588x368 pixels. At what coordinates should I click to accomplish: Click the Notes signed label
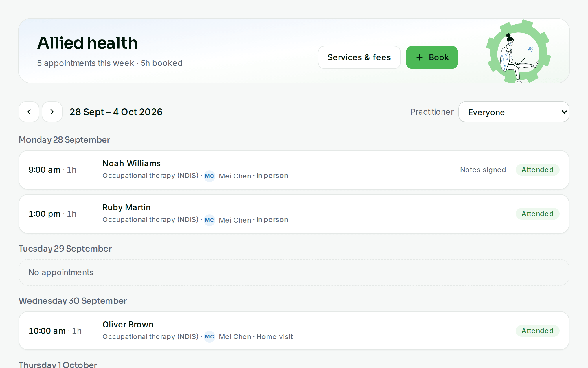click(x=483, y=170)
